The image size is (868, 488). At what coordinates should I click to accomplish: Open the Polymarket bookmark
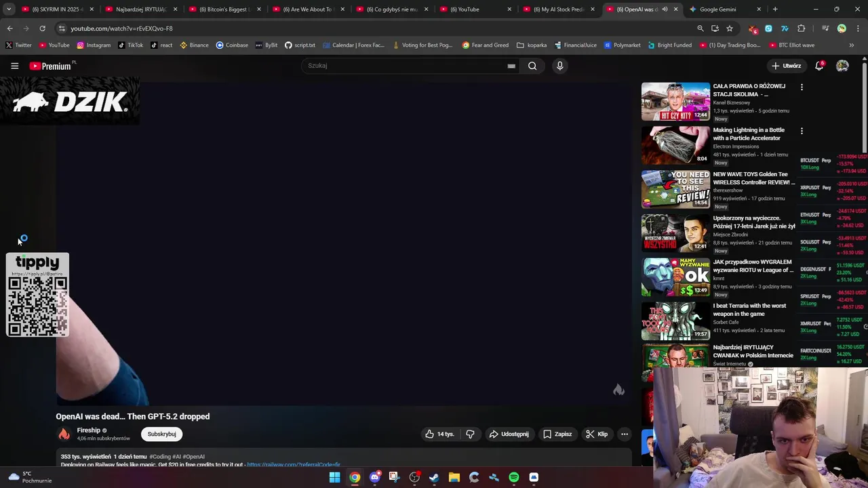(622, 45)
